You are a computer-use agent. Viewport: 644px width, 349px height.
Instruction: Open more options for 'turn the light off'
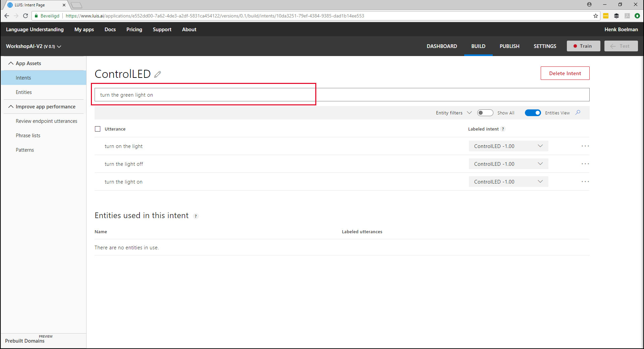(x=585, y=164)
